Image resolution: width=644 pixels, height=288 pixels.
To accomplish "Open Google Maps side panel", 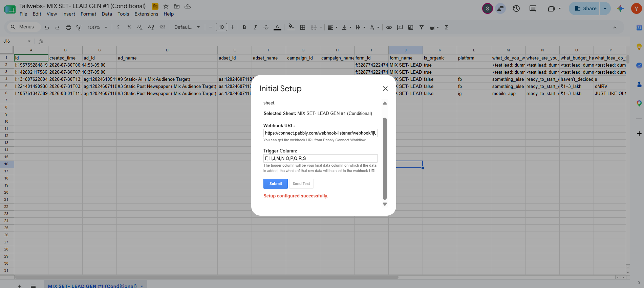I will pos(639,103).
